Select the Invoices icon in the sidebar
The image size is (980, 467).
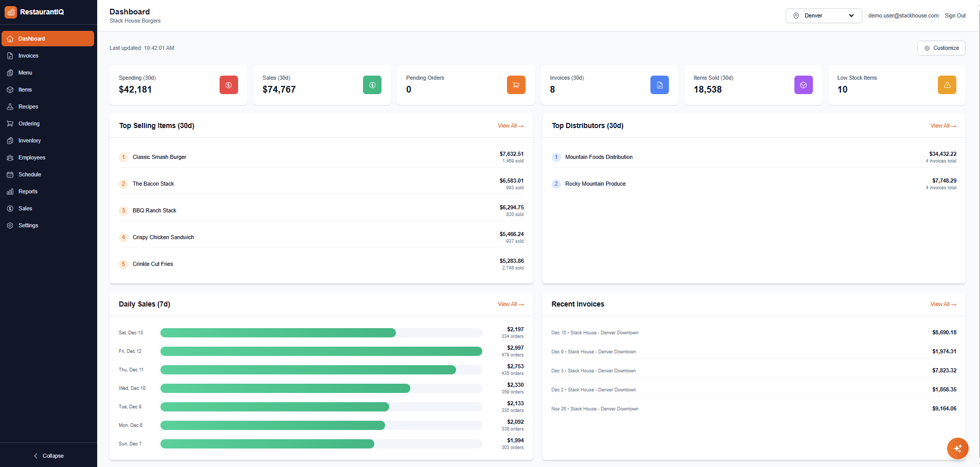[x=10, y=56]
